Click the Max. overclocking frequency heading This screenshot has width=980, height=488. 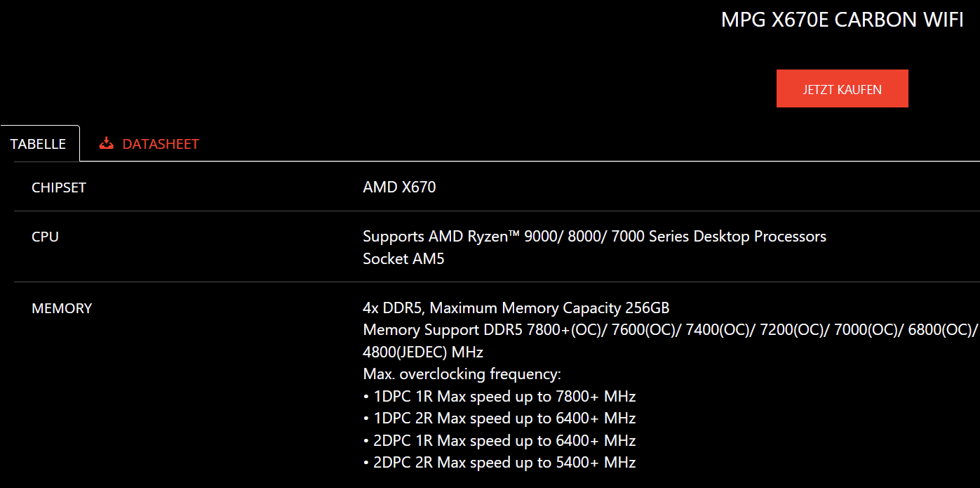(462, 374)
